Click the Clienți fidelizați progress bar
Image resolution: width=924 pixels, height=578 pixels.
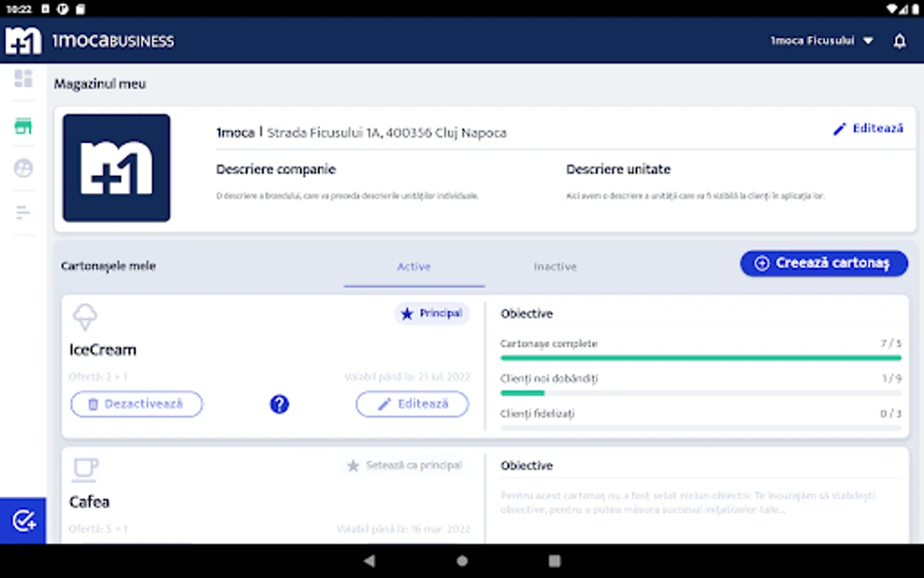point(701,428)
